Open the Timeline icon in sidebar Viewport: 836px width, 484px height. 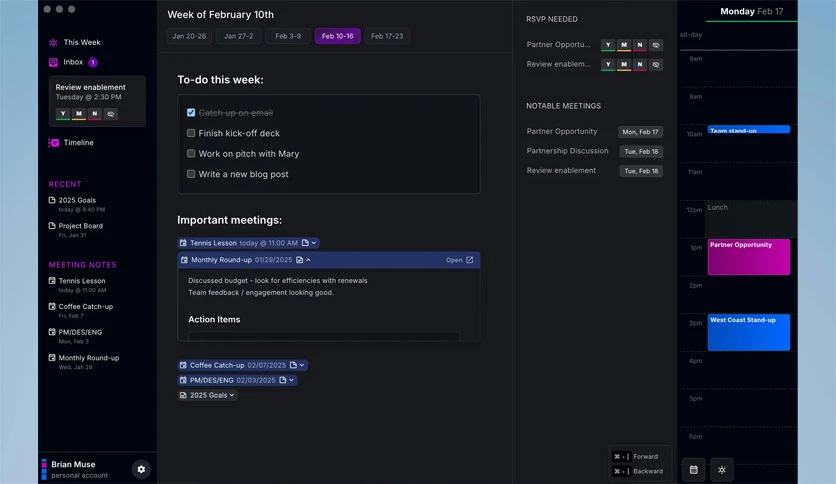point(53,143)
